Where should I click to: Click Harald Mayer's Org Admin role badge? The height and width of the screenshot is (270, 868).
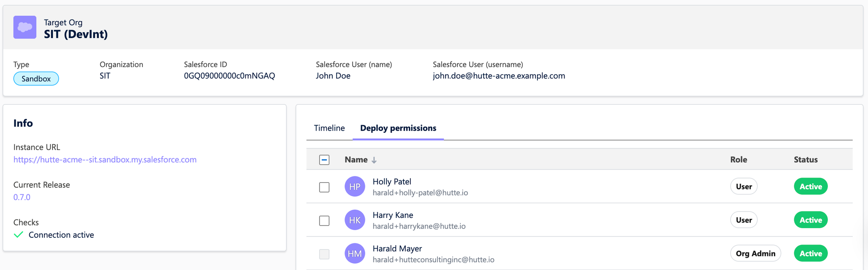(755, 253)
